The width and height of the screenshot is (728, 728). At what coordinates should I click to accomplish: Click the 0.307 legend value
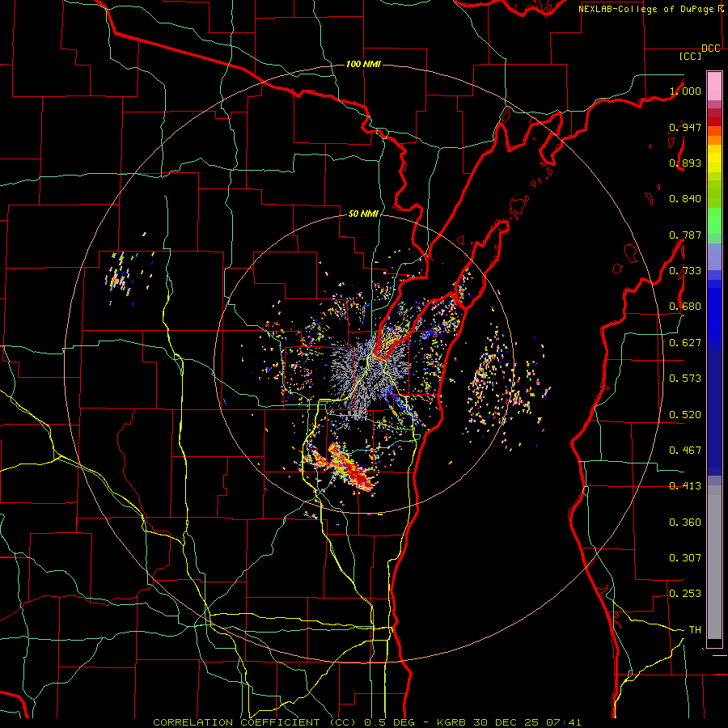(685, 558)
